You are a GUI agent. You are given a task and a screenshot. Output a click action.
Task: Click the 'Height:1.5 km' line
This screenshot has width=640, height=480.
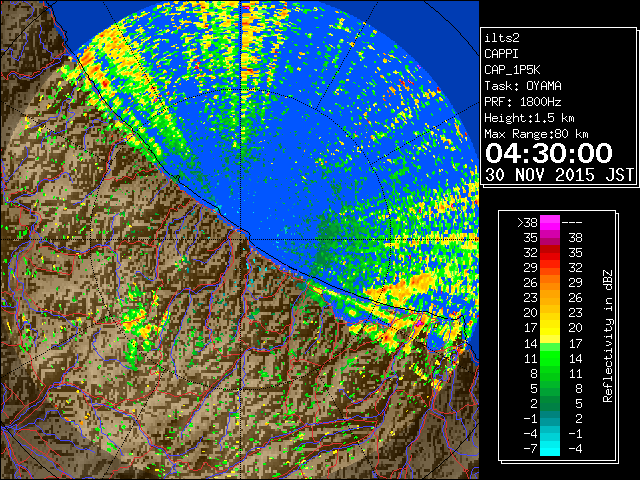coord(529,118)
